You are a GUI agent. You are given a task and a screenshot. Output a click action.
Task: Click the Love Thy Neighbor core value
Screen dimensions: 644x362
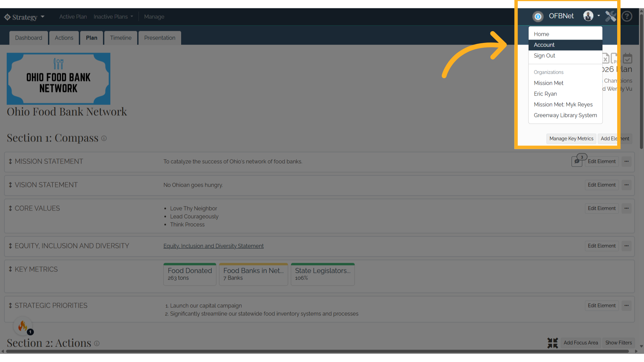pyautogui.click(x=194, y=208)
